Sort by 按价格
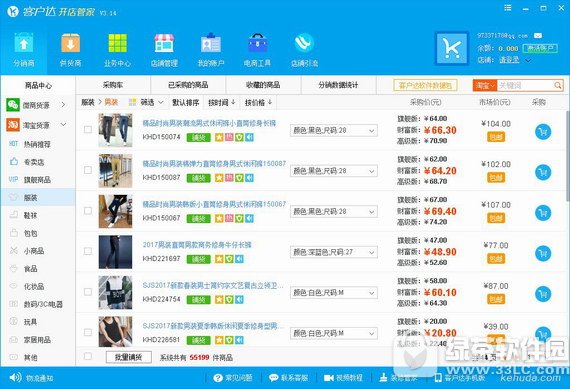The image size is (570, 389). pyautogui.click(x=258, y=103)
